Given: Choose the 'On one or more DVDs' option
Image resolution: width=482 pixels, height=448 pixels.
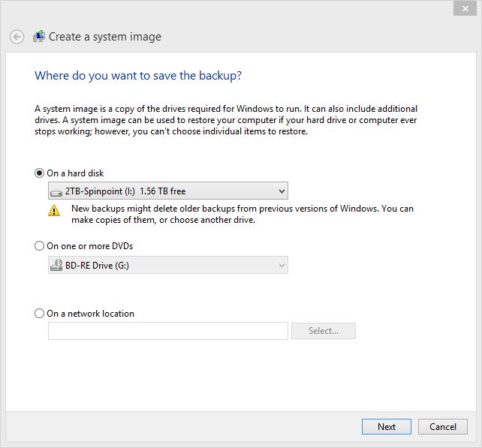Looking at the screenshot, I should (x=39, y=246).
